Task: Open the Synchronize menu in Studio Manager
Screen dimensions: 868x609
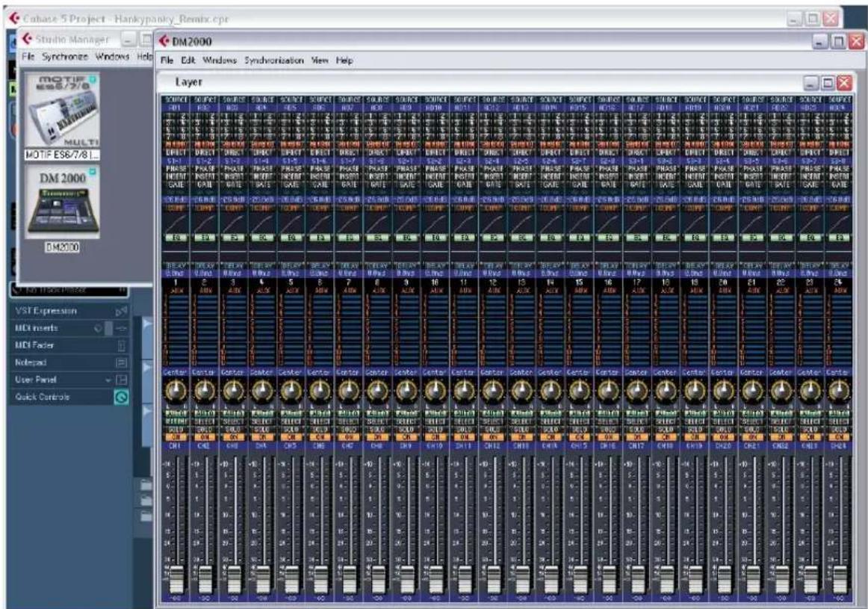Action: [65, 57]
